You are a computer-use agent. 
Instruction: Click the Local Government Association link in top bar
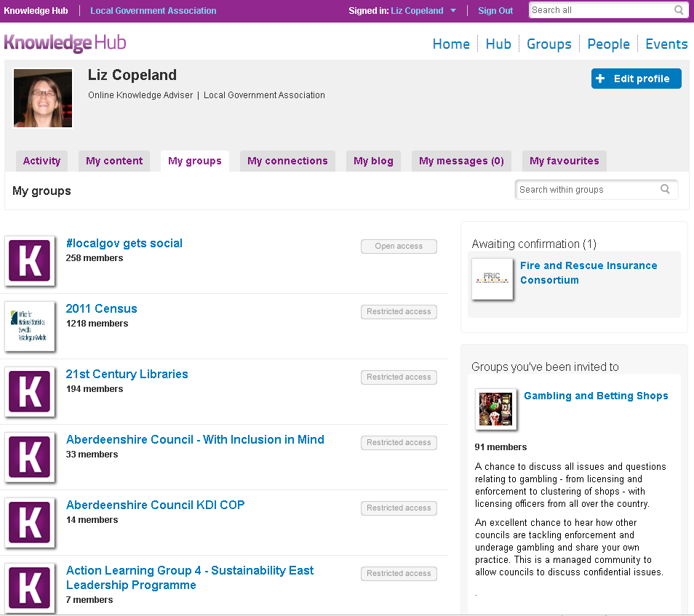[153, 11]
